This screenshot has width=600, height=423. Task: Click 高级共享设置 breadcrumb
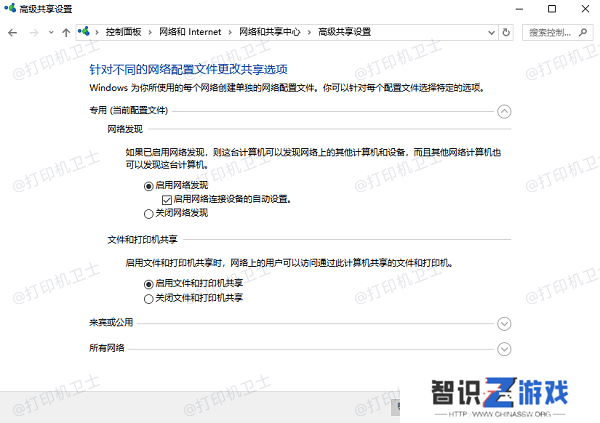click(x=344, y=32)
